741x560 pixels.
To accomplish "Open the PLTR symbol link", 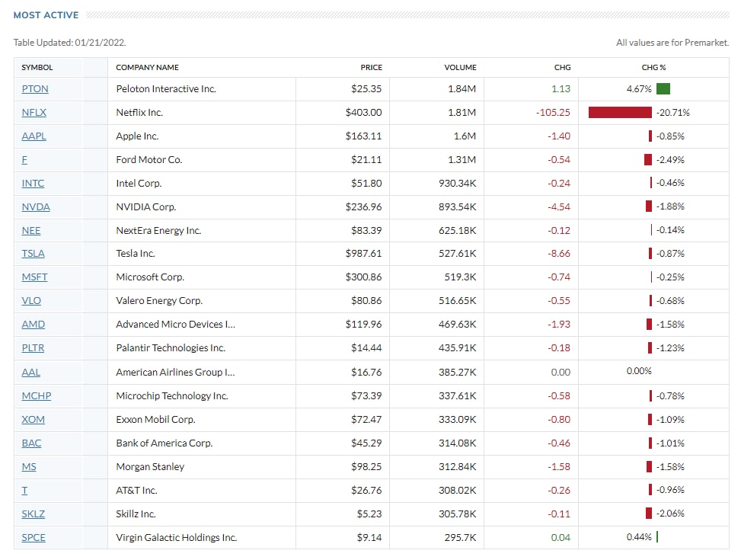I will (33, 348).
